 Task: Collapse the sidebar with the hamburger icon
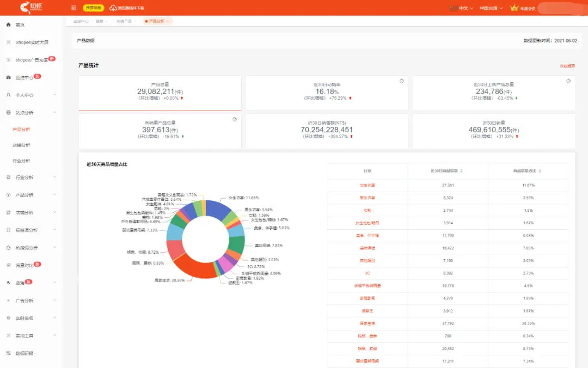(73, 8)
